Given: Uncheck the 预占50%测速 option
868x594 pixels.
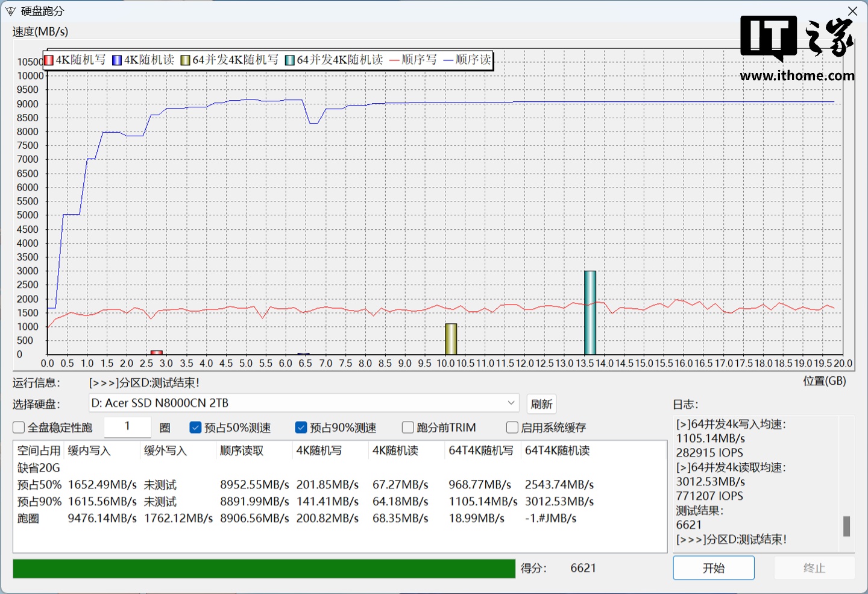Looking at the screenshot, I should point(195,428).
